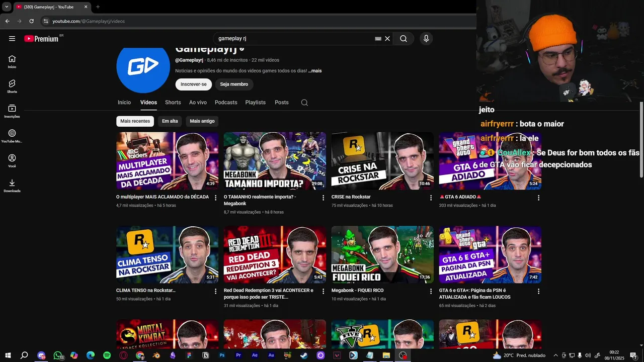644x362 pixels.
Task: Open options for CRISE na Rockstar video
Action: pos(431,198)
